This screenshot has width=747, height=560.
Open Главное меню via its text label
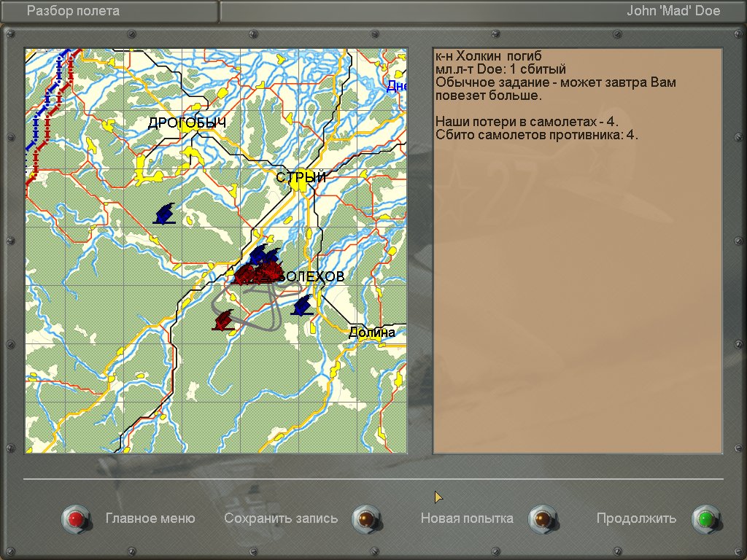pyautogui.click(x=150, y=518)
